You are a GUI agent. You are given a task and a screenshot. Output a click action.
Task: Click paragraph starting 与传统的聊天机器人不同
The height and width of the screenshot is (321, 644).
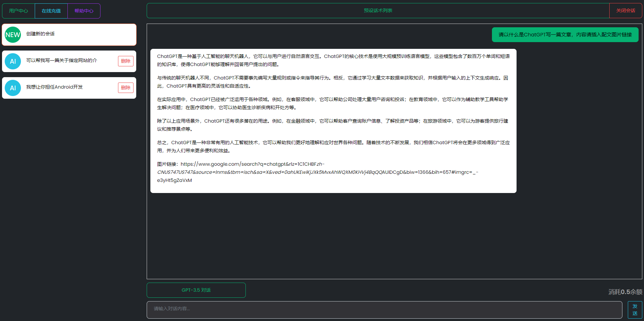[x=333, y=82]
